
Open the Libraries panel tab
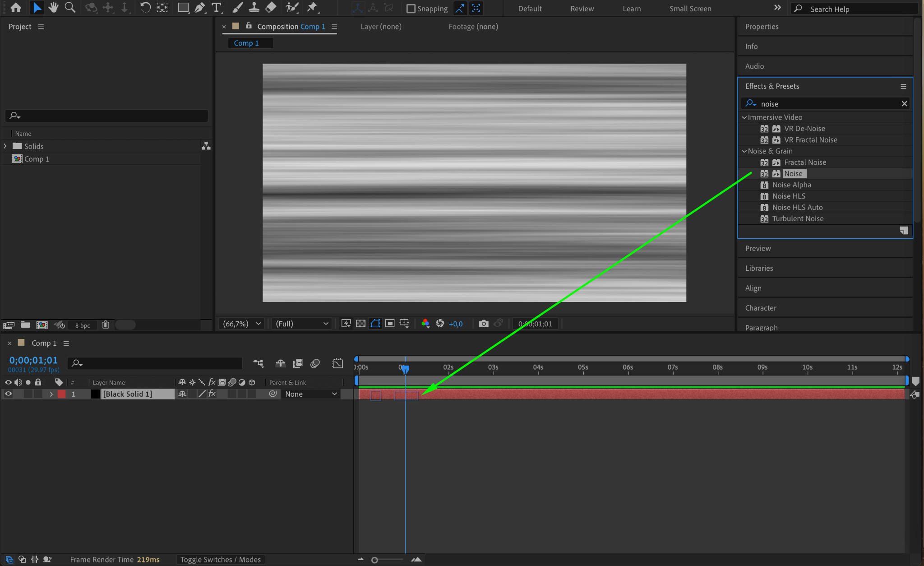[x=759, y=268]
